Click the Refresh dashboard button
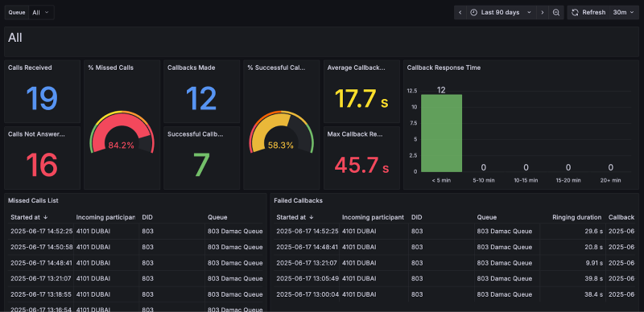The height and width of the screenshot is (312, 644). click(588, 12)
